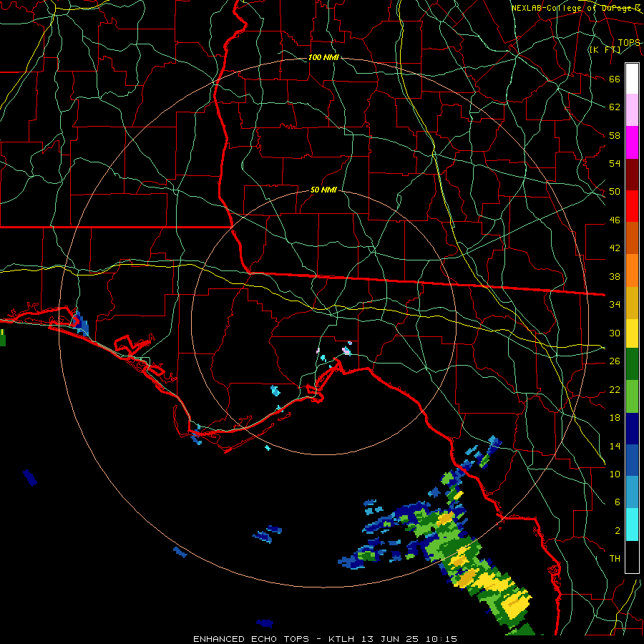Click the "K FT" units label
This screenshot has width=644, height=644.
tap(605, 49)
